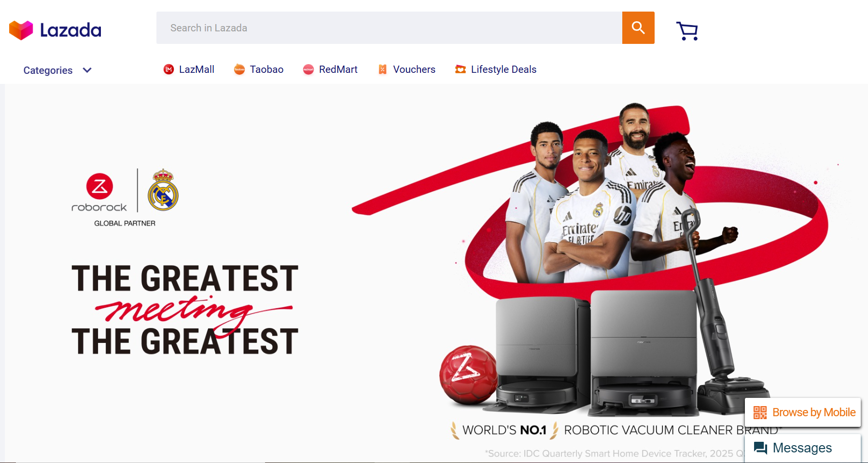Focus the Search in Lazada field
The width and height of the screenshot is (868, 463).
click(x=389, y=28)
